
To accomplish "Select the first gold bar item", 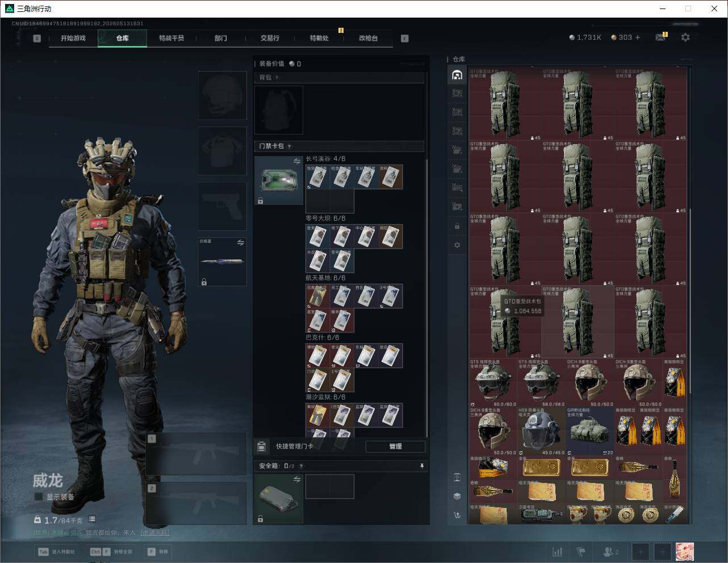I will coord(541,468).
